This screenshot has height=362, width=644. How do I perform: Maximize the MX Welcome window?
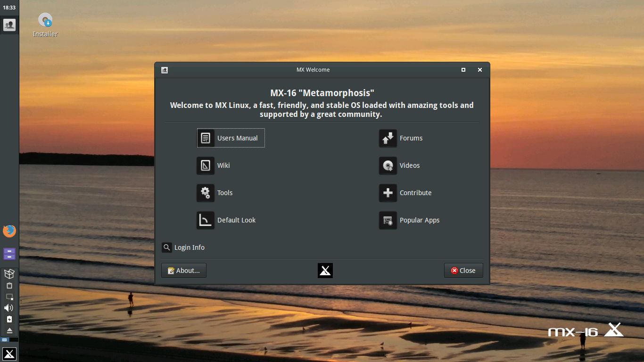(x=463, y=70)
